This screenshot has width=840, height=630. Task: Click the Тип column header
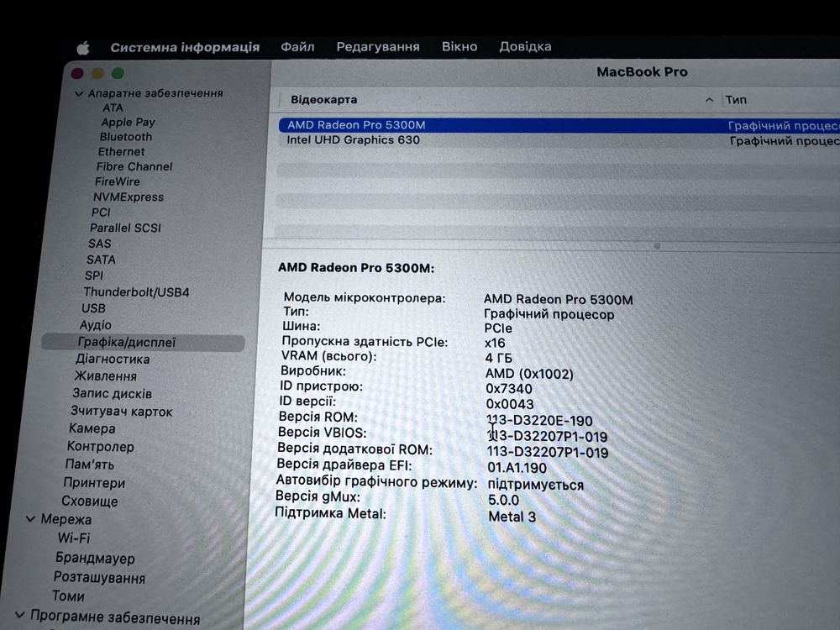point(736,100)
